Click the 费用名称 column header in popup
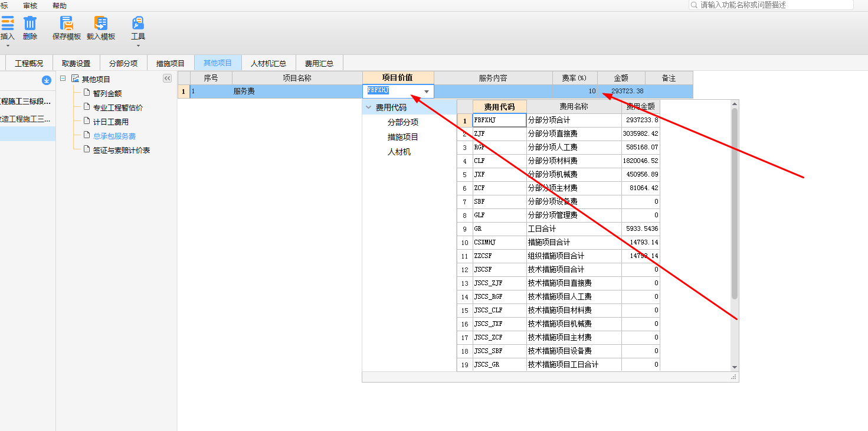This screenshot has height=431, width=868. click(x=574, y=107)
